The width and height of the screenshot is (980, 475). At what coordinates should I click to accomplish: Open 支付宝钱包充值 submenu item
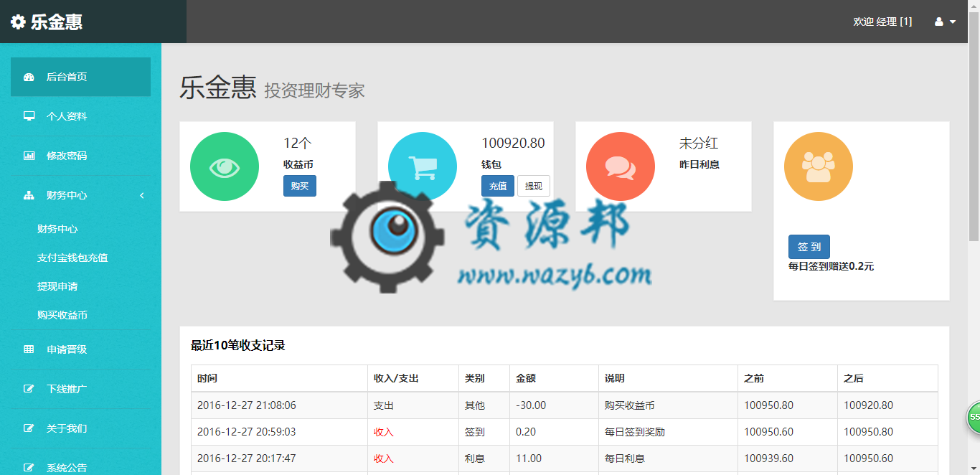click(x=72, y=258)
